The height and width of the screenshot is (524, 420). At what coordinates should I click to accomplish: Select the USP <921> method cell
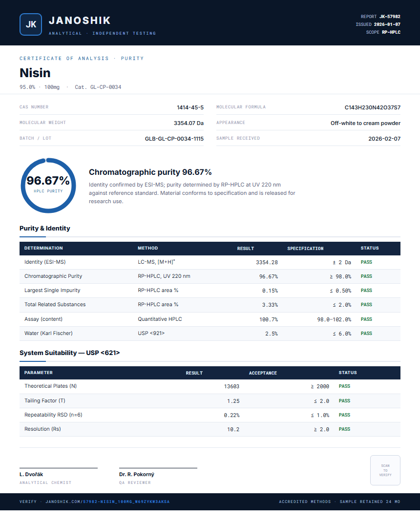pyautogui.click(x=151, y=333)
